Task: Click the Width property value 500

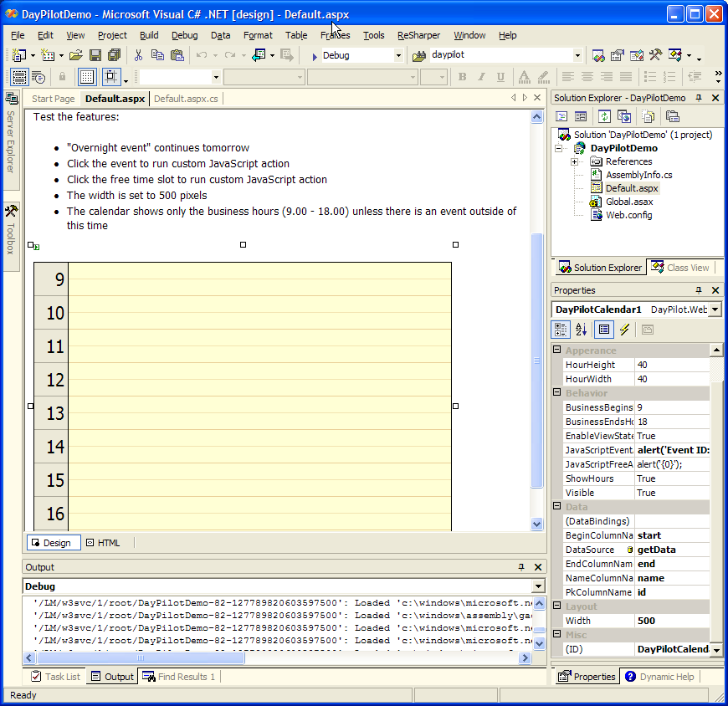Action: 672,621
